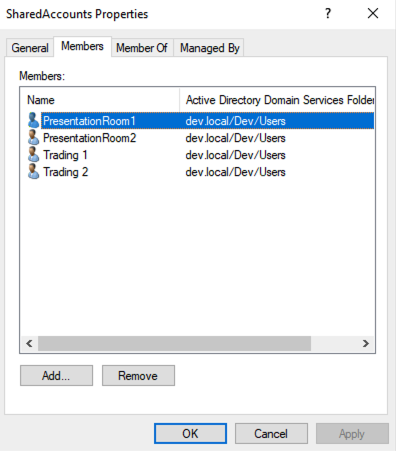Select the Members tab
This screenshot has width=396, height=451.
82,46
